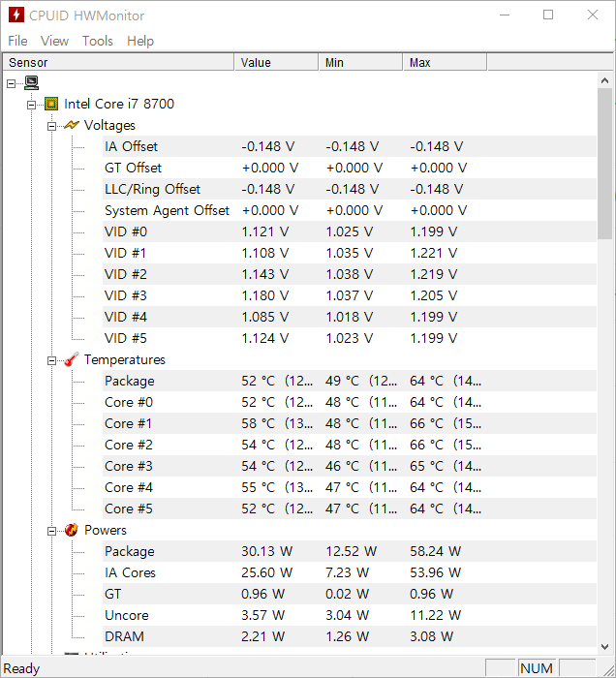Click the 58.24 W max package power value
The width and height of the screenshot is (616, 678).
coord(435,551)
